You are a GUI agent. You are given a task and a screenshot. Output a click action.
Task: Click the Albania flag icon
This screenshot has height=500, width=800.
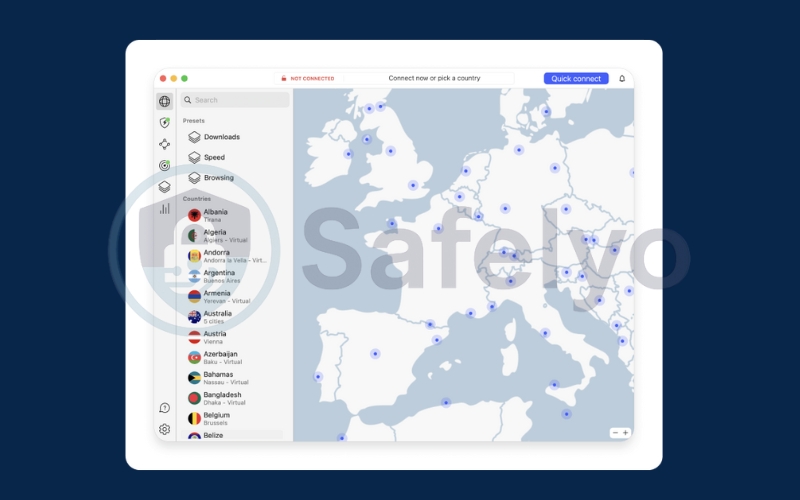[194, 215]
